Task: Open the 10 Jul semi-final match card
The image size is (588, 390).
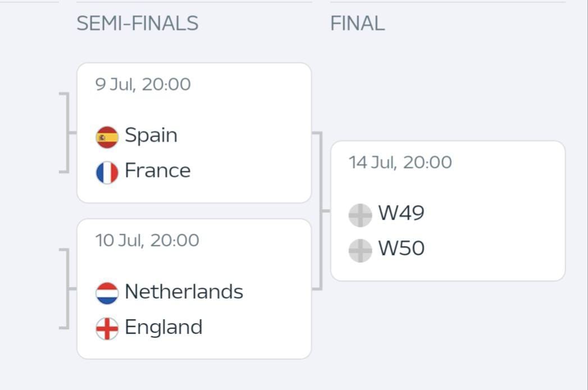Action: click(194, 289)
